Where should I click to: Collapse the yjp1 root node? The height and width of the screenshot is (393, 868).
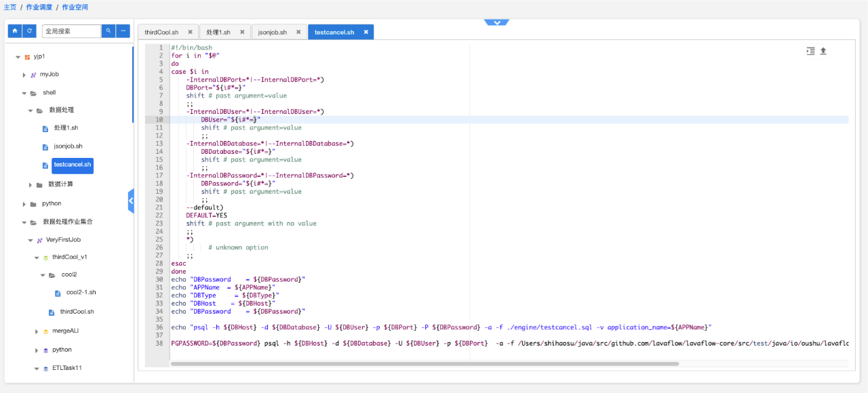point(18,57)
